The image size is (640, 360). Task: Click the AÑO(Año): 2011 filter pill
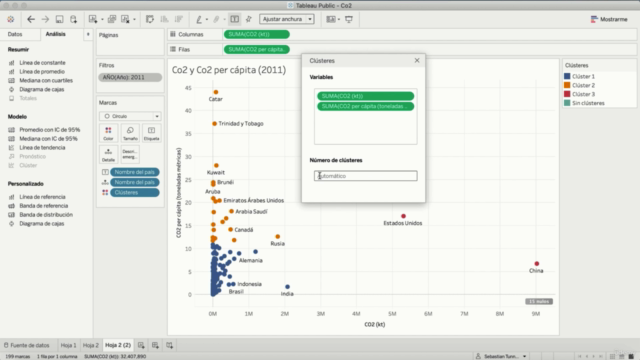130,77
